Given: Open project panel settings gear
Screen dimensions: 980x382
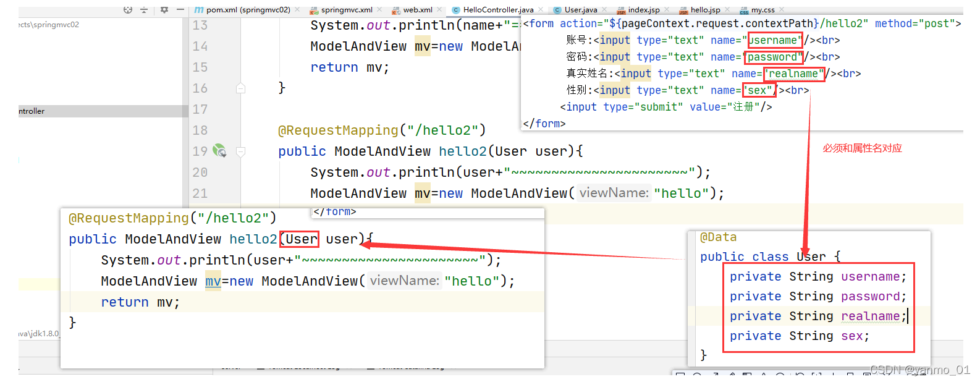Looking at the screenshot, I should pyautogui.click(x=164, y=9).
